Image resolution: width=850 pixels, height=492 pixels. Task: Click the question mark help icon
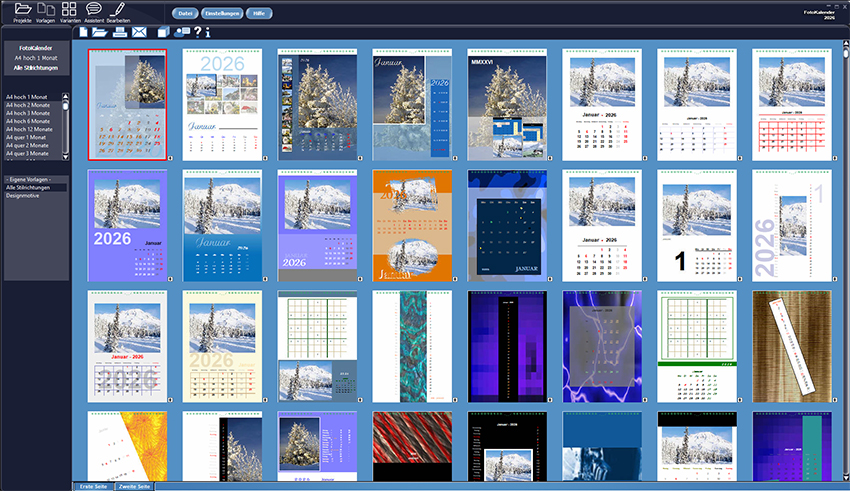pos(198,33)
